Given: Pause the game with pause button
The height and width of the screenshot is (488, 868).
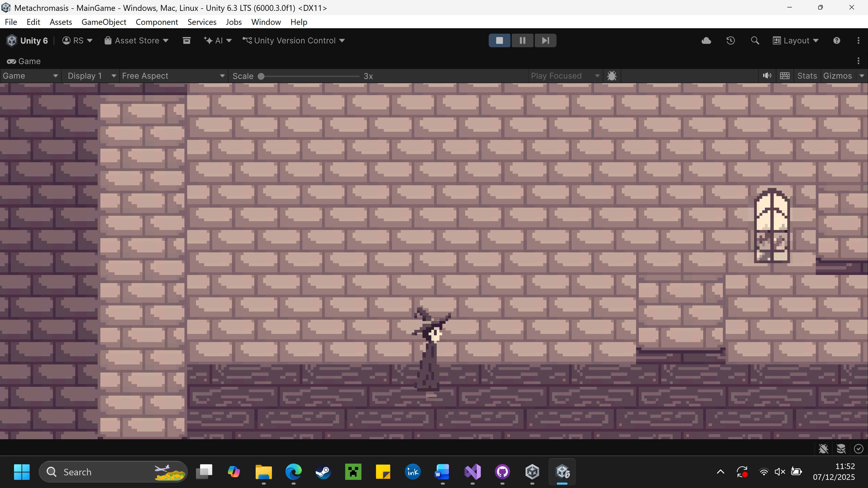Looking at the screenshot, I should pyautogui.click(x=522, y=40).
